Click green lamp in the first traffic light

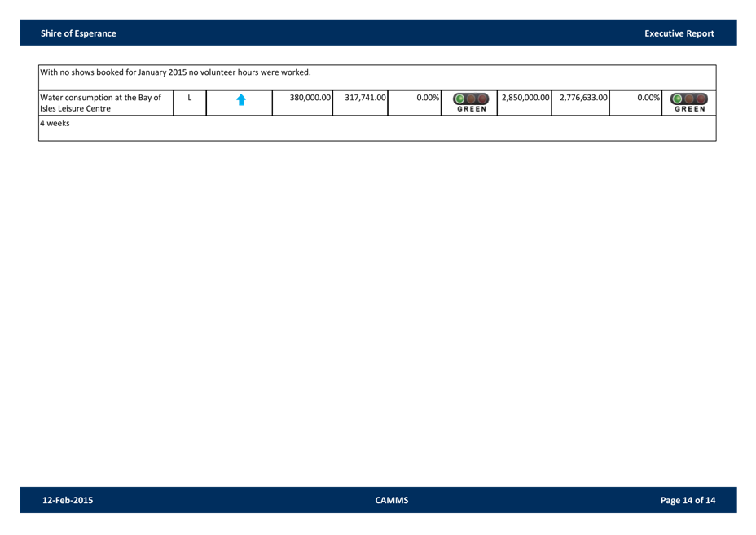coord(458,99)
